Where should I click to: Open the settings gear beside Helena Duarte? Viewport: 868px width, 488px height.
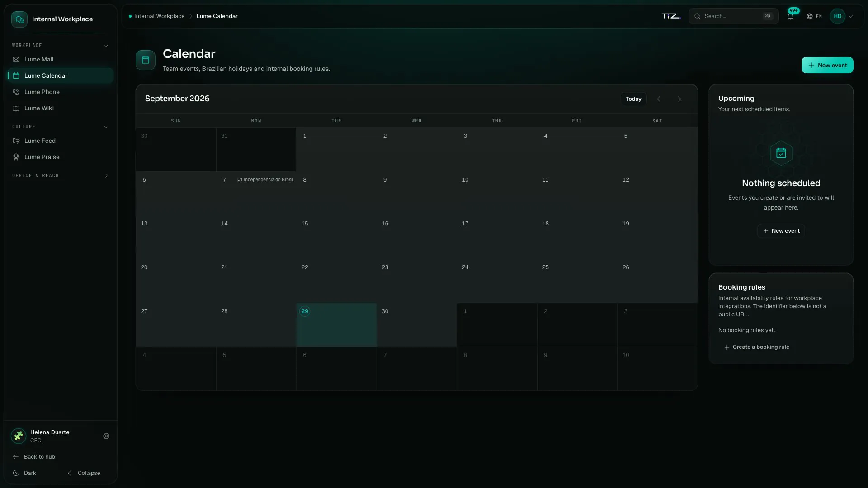[106, 436]
